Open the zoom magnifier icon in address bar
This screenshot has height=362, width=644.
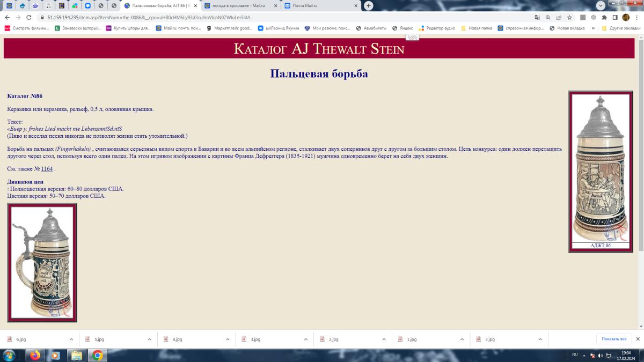coord(548,17)
